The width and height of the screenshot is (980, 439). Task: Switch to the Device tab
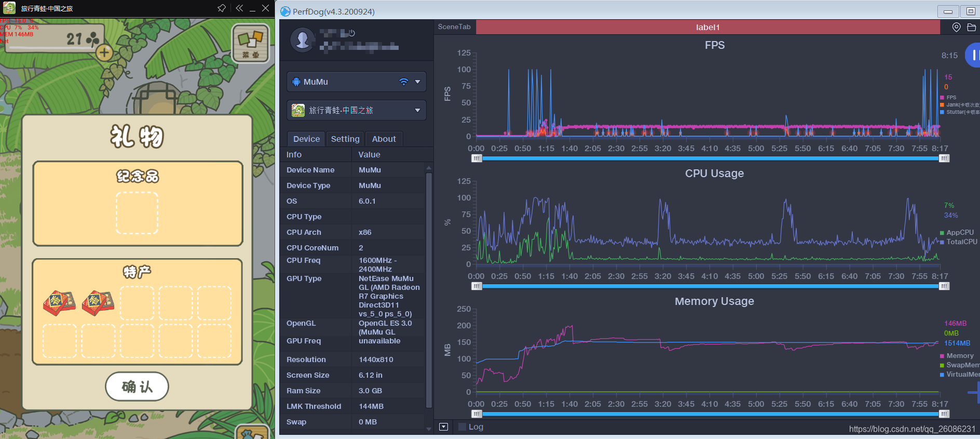[x=306, y=139]
